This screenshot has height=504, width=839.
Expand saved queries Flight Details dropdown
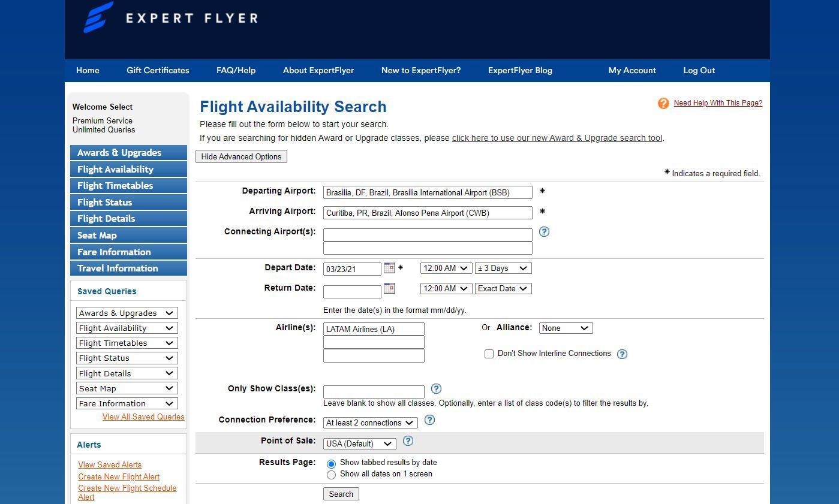pyautogui.click(x=127, y=373)
